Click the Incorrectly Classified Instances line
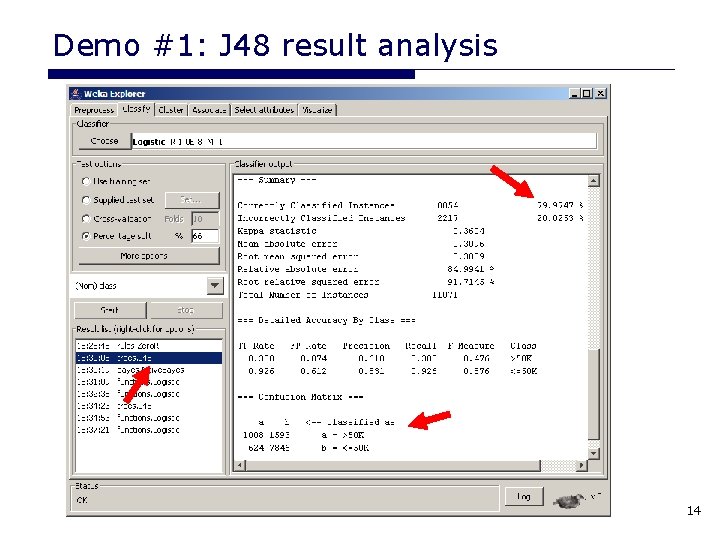This screenshot has width=720, height=540. [x=410, y=218]
